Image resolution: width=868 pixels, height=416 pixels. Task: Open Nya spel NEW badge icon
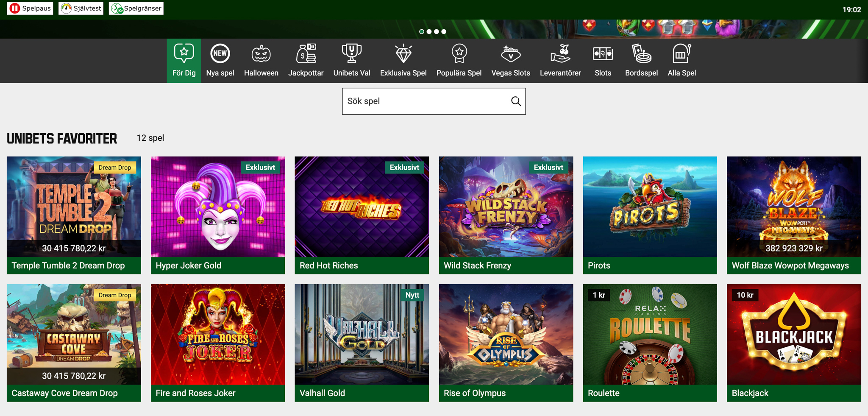220,53
